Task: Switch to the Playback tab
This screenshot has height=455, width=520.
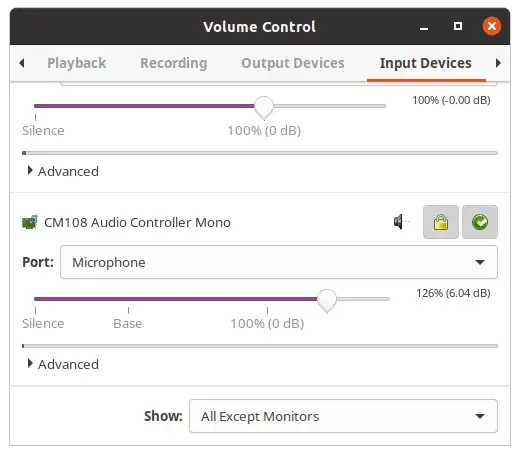Action: tap(77, 63)
